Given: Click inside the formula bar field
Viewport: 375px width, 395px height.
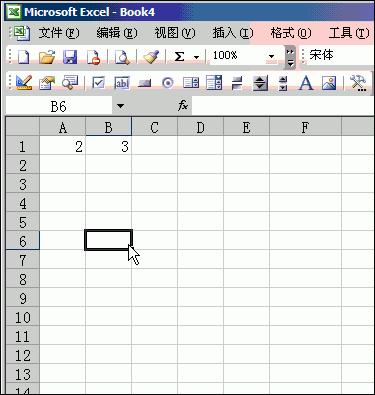Looking at the screenshot, I should (x=283, y=106).
